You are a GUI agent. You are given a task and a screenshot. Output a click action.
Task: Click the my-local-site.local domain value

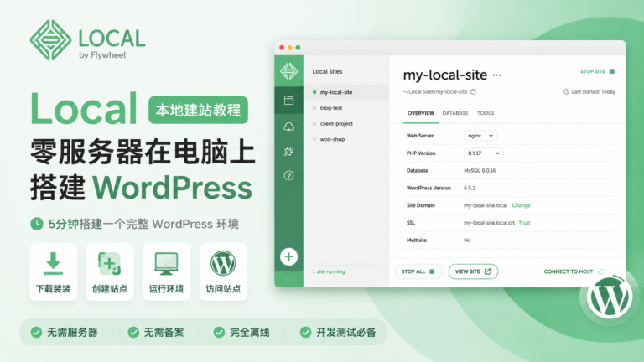(x=486, y=205)
